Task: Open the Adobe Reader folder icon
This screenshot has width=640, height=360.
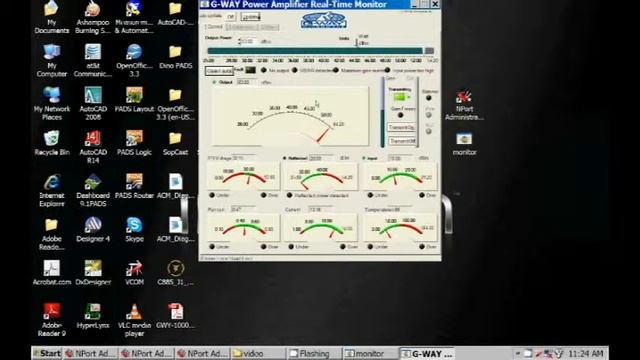Action: click(x=52, y=234)
